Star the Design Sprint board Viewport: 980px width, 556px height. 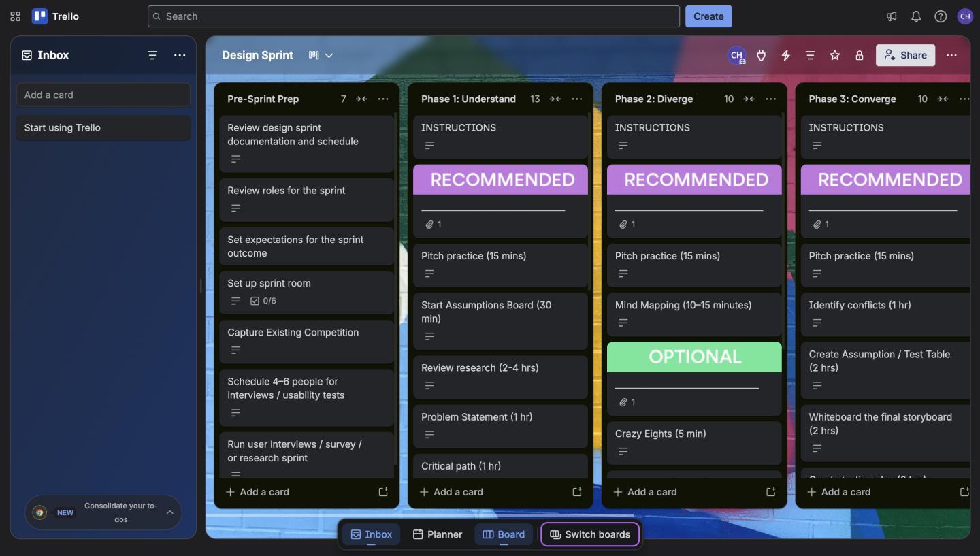pyautogui.click(x=834, y=55)
